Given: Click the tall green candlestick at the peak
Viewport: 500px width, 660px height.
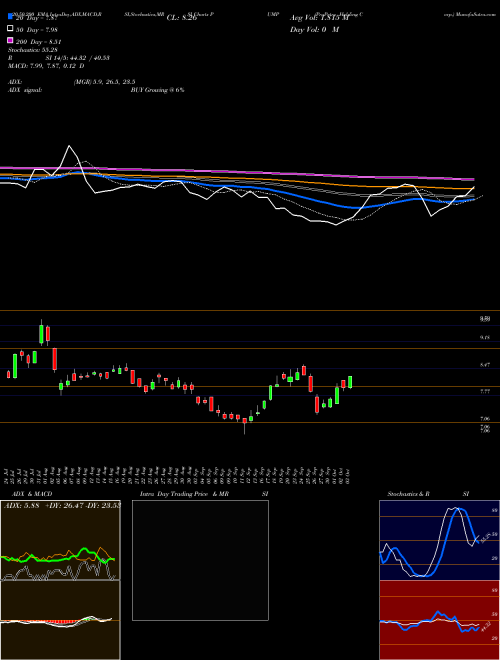Looking at the screenshot, I should coord(41,333).
